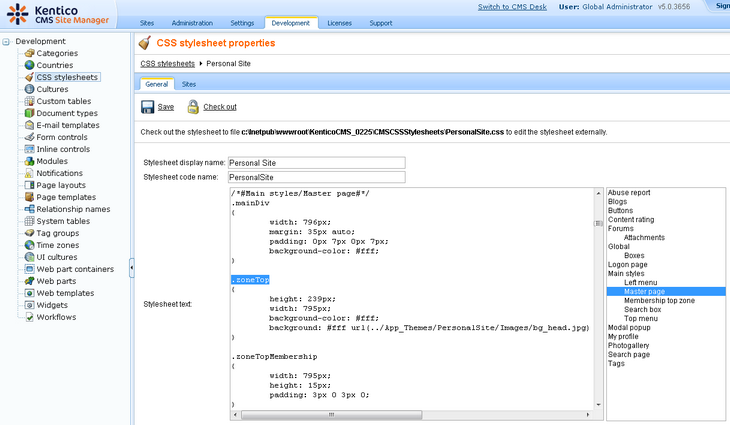The height and width of the screenshot is (425, 730).
Task: Click the editor scroll up arrow
Action: pos(598,193)
